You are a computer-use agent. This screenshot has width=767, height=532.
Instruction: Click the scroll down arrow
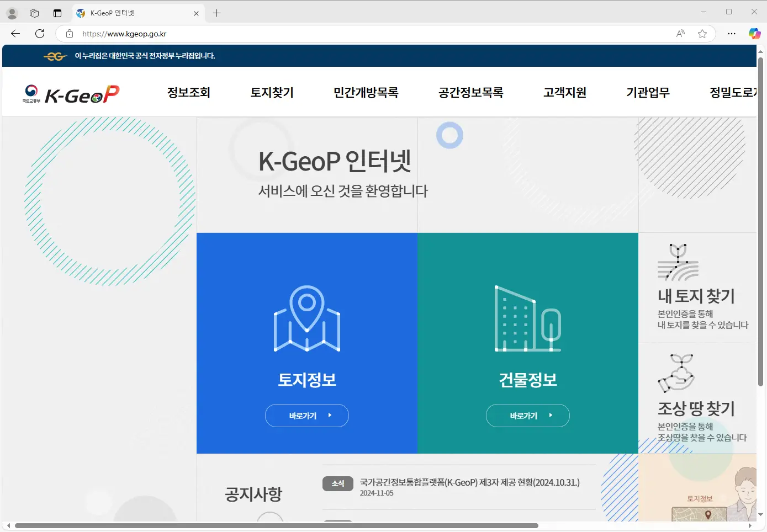tap(761, 515)
